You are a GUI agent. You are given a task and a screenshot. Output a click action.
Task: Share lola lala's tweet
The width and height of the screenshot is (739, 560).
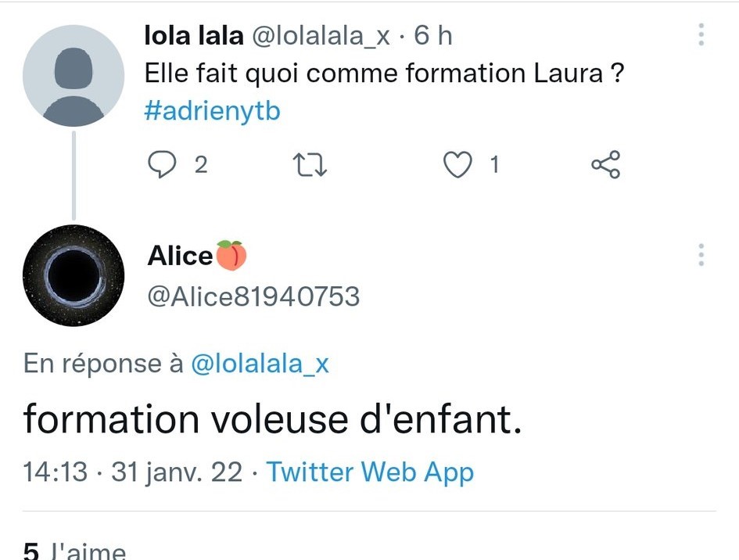tap(606, 164)
